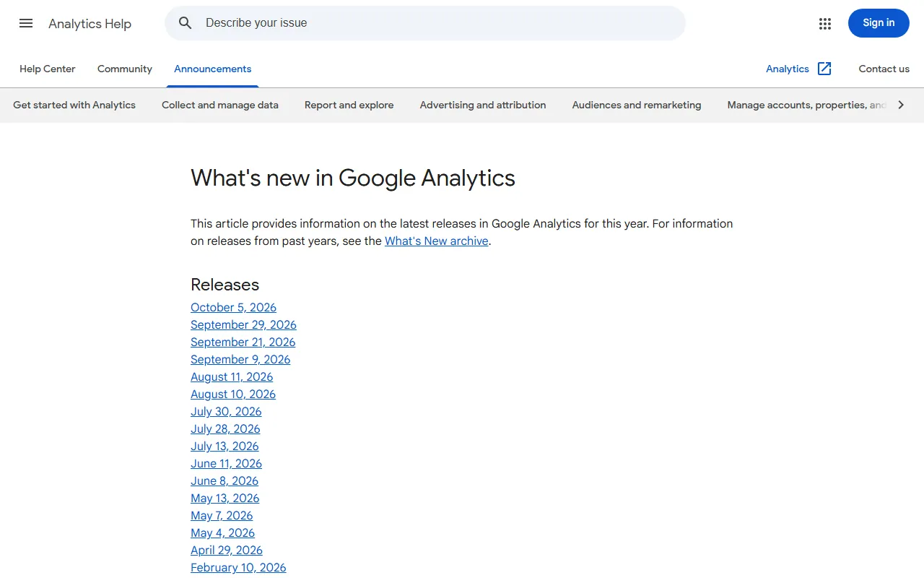
Task: Switch to the Help Center tab
Action: pos(48,69)
